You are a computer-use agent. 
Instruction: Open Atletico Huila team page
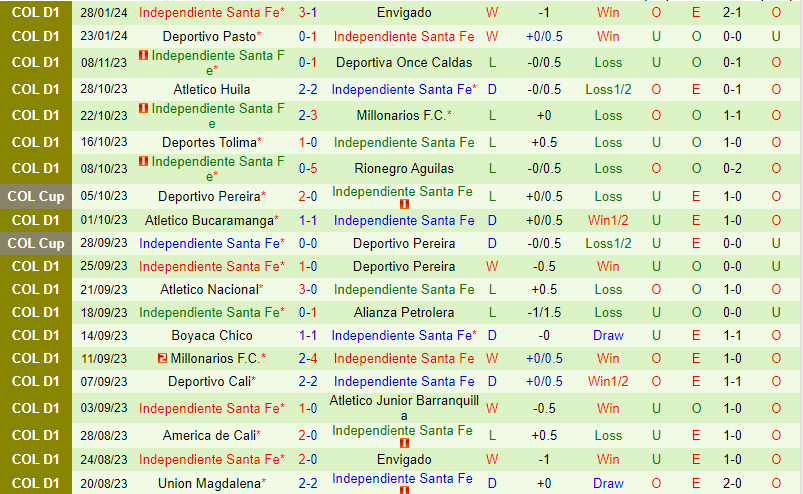click(x=211, y=89)
